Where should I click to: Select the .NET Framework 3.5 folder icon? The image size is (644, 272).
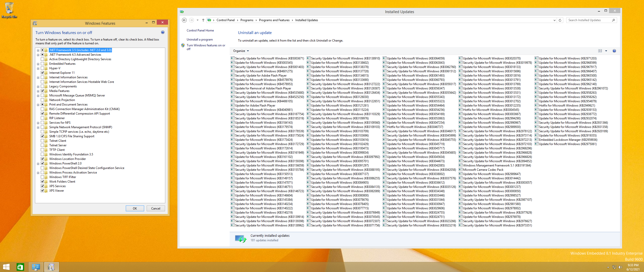tap(46, 50)
